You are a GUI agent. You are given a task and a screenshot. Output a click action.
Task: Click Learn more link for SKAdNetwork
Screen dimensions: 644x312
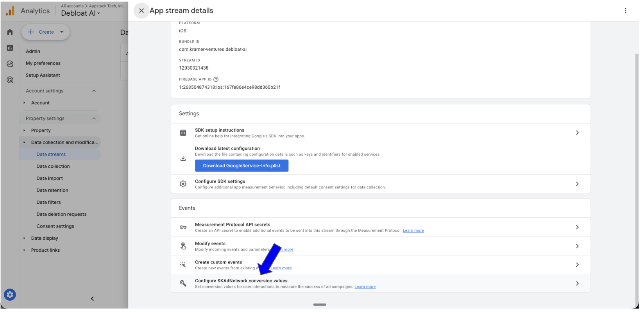pyautogui.click(x=365, y=287)
